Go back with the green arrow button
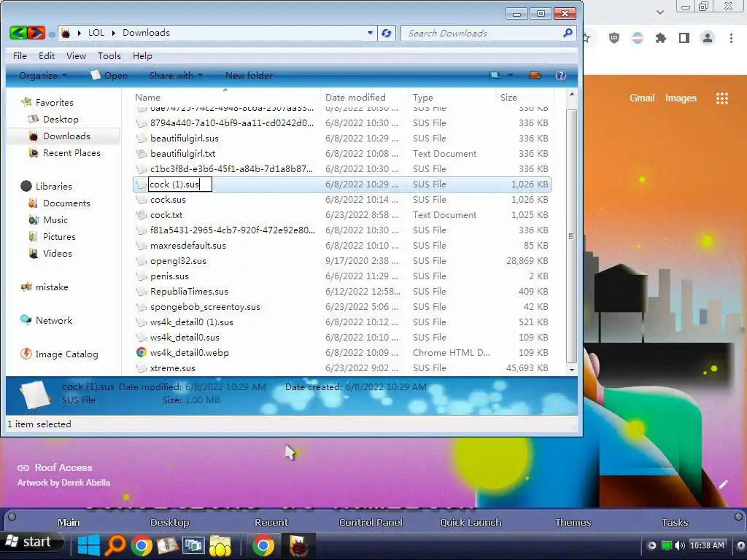The width and height of the screenshot is (747, 560). point(18,33)
